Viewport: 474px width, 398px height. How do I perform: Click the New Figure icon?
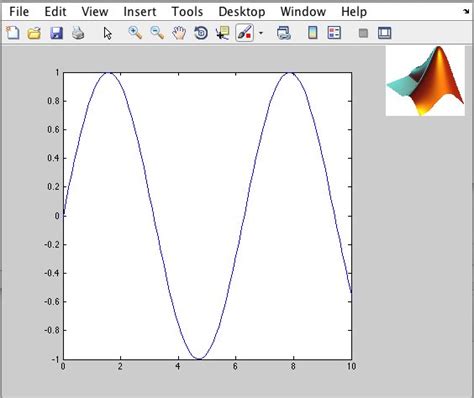(13, 33)
